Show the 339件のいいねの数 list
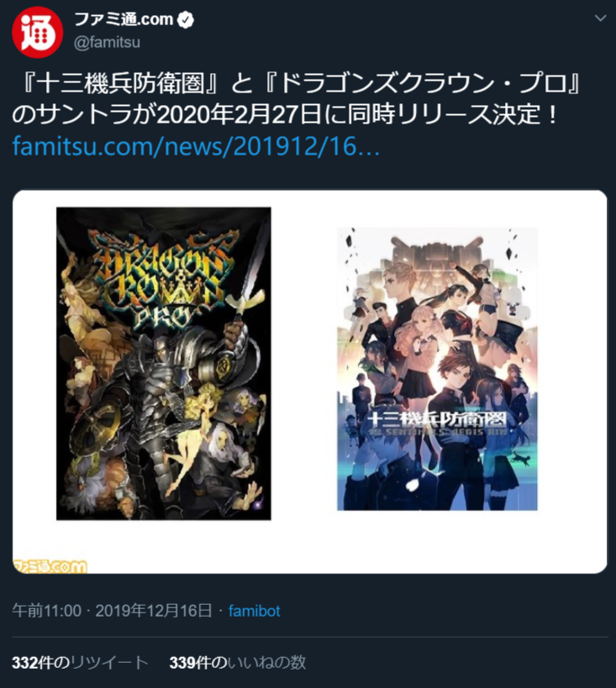616x688 pixels. point(238,663)
